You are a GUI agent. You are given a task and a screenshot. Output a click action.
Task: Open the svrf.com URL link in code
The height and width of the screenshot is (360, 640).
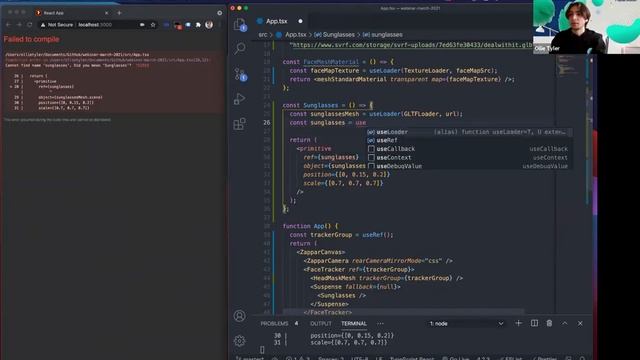click(412, 45)
